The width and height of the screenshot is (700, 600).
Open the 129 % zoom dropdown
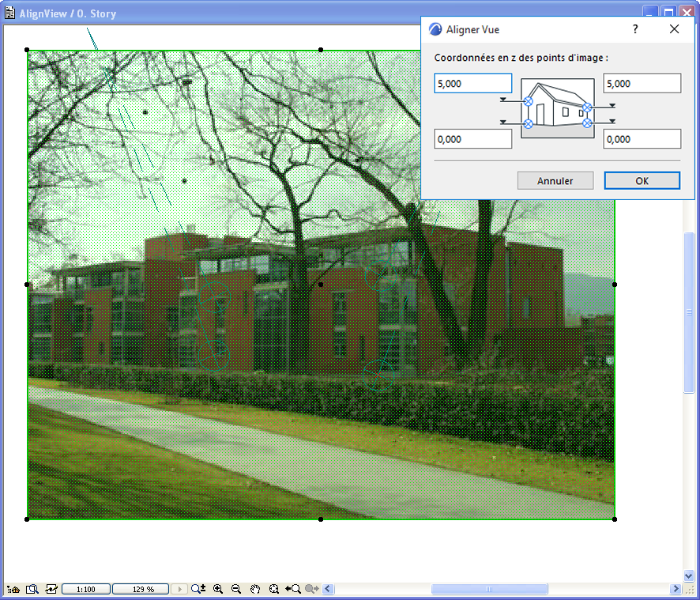(140, 589)
